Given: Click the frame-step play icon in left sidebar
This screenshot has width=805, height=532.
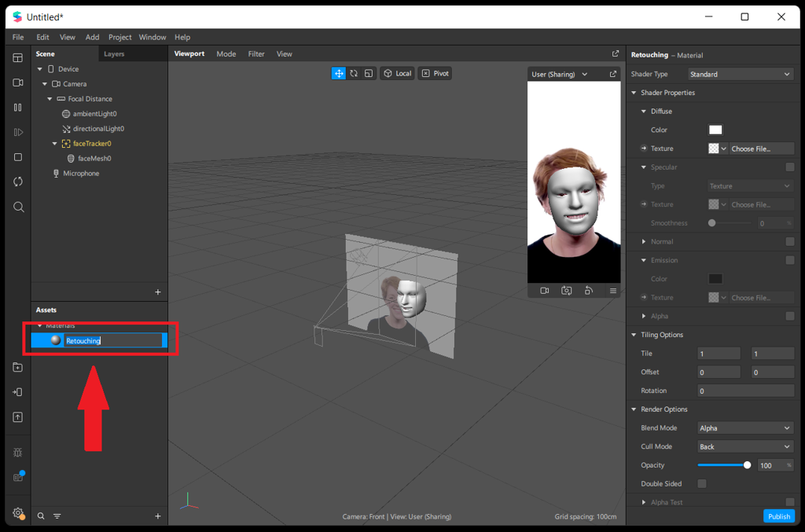Looking at the screenshot, I should point(18,132).
